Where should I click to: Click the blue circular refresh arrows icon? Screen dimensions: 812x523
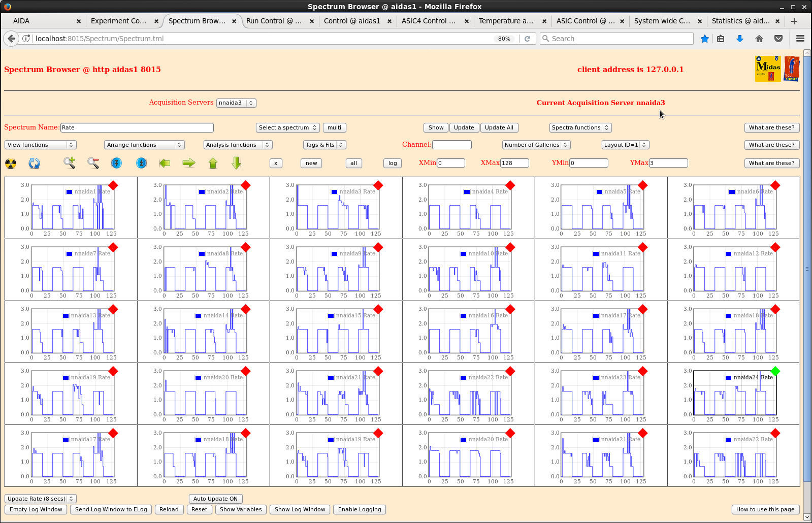pos(34,163)
